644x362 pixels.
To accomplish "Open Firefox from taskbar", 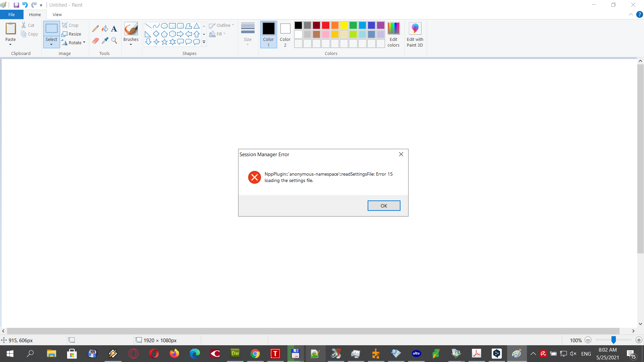I will click(174, 354).
